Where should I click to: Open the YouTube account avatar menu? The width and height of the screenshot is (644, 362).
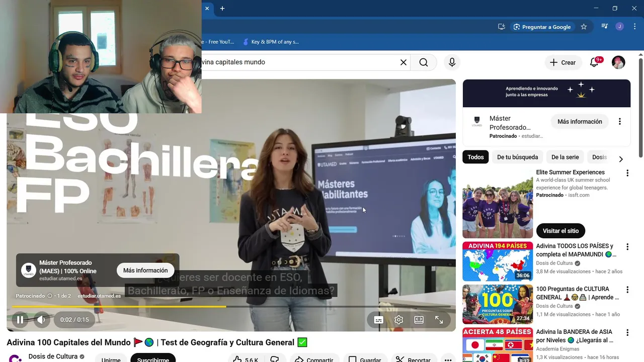click(x=618, y=62)
